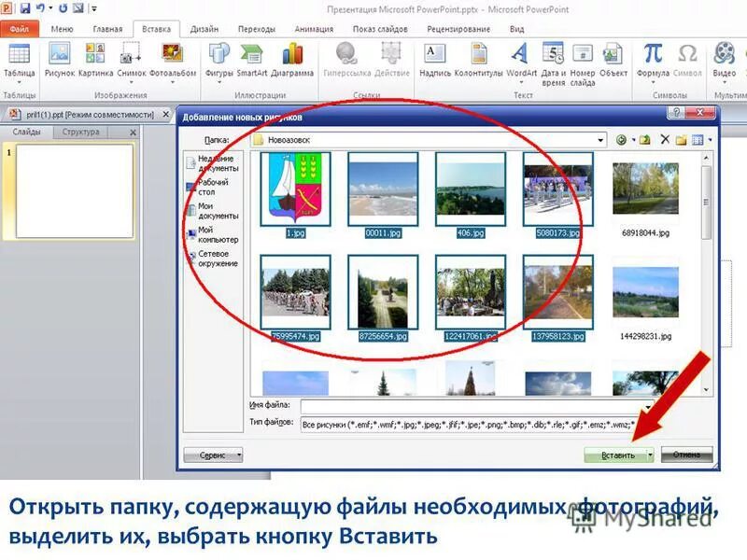Screen dimensions: 747x560
Task: Click the Гиперссылка icon
Action: [346, 60]
